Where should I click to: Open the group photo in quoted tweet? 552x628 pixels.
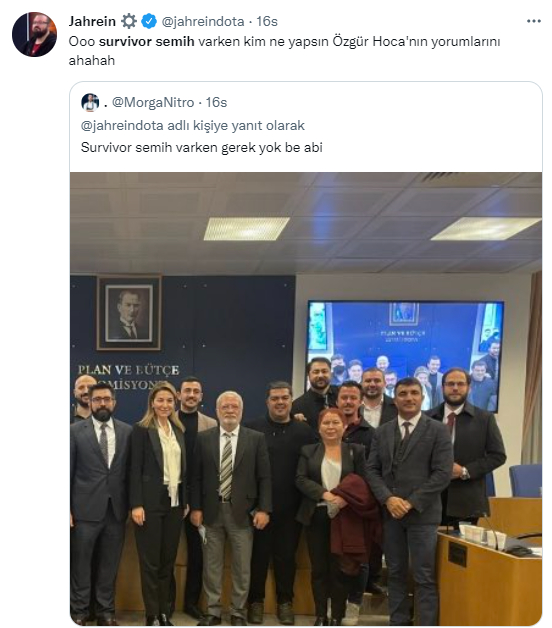pos(306,399)
